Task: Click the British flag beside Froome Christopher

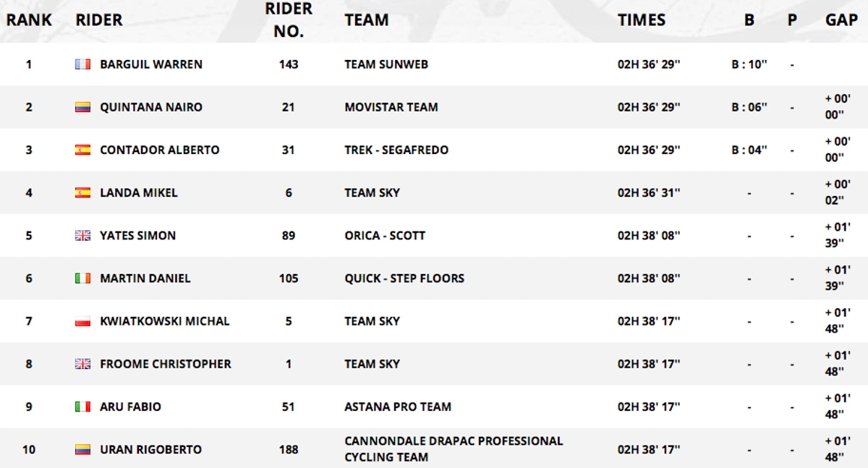Action: click(x=82, y=364)
